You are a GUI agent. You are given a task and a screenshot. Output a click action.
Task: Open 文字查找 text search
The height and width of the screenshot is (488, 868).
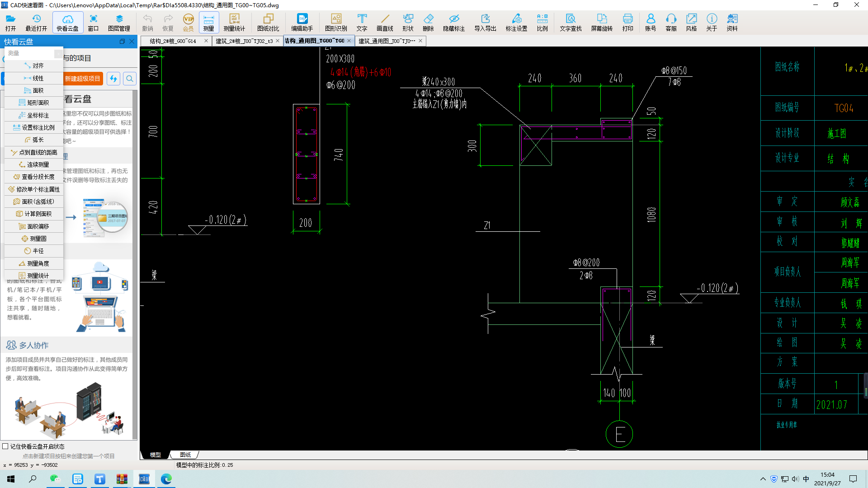coord(571,22)
